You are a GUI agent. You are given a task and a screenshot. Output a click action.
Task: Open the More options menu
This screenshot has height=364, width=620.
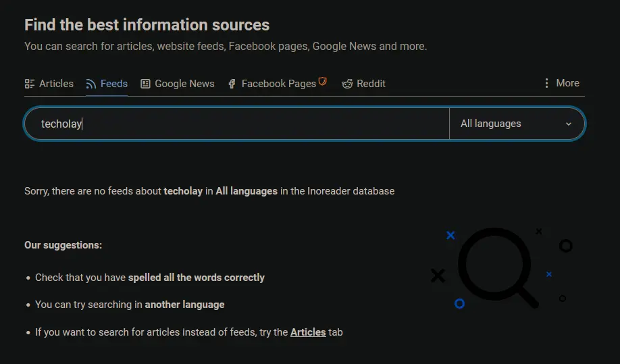pos(561,83)
